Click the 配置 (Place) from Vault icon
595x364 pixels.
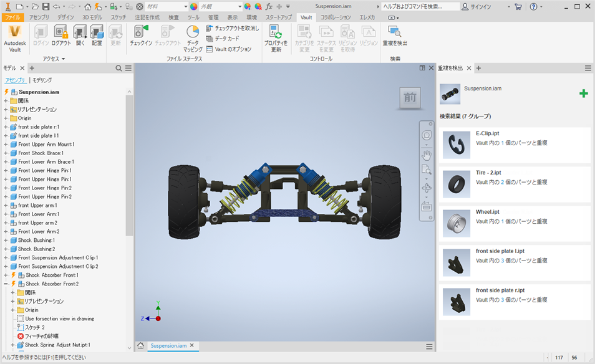(x=97, y=32)
